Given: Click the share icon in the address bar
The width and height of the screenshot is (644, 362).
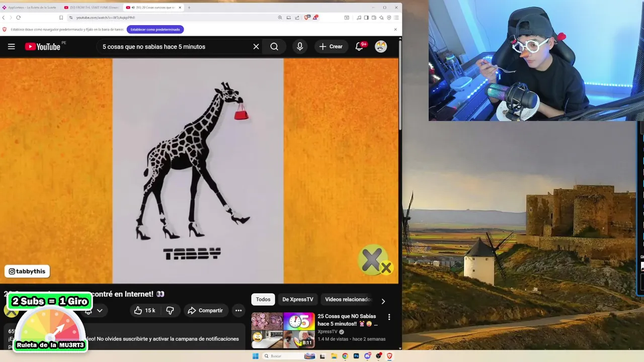Looking at the screenshot, I should [297, 18].
